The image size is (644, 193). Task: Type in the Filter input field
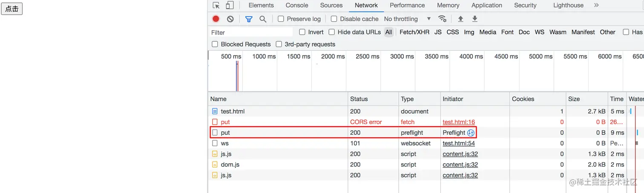[x=251, y=32]
